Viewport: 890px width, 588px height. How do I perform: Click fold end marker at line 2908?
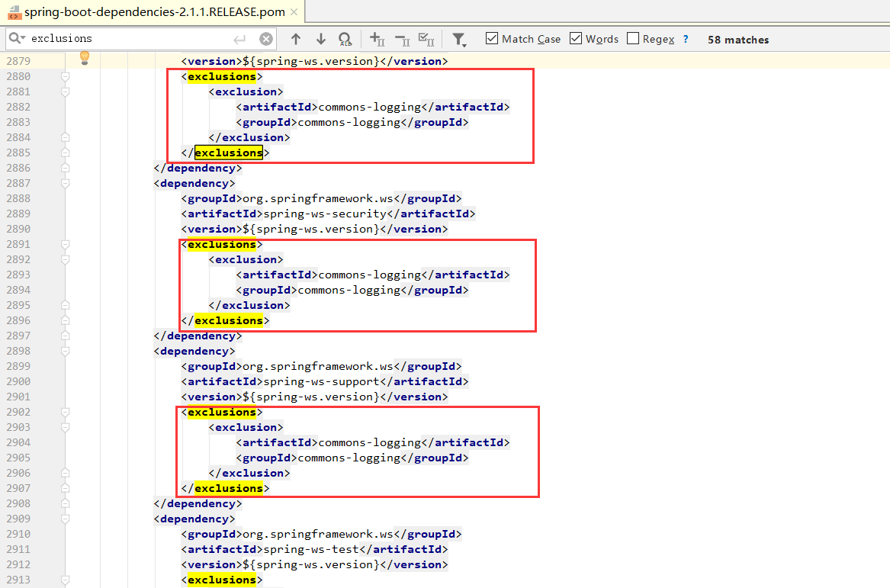[66, 503]
